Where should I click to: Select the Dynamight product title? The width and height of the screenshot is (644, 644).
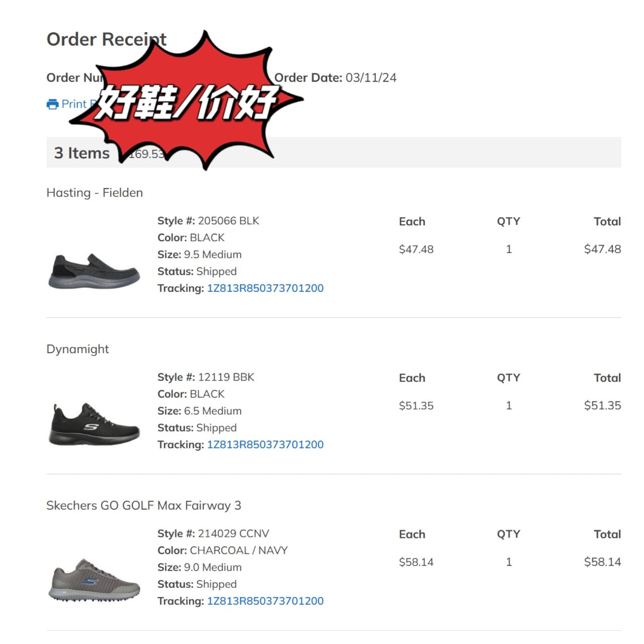pyautogui.click(x=77, y=349)
